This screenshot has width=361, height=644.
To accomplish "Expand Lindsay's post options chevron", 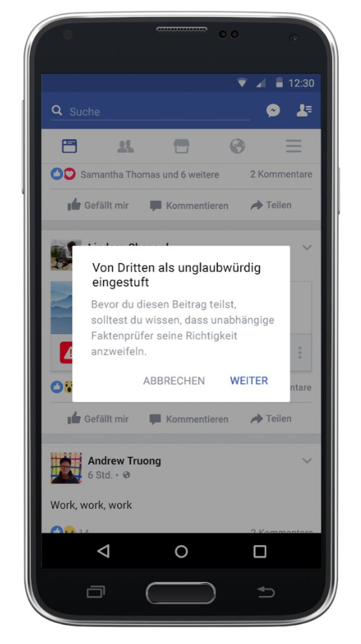I will coord(307,248).
